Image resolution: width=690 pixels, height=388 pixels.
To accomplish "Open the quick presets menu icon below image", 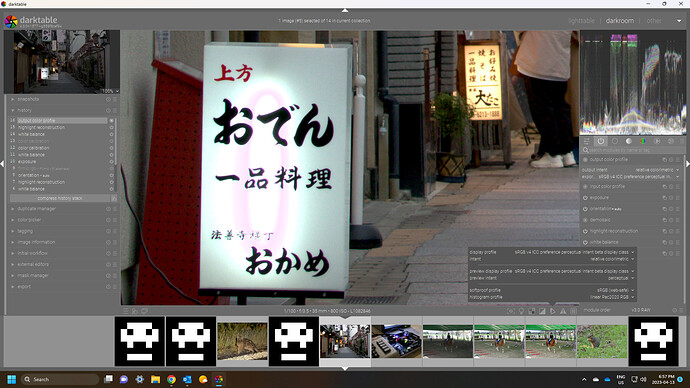I will click(126, 311).
